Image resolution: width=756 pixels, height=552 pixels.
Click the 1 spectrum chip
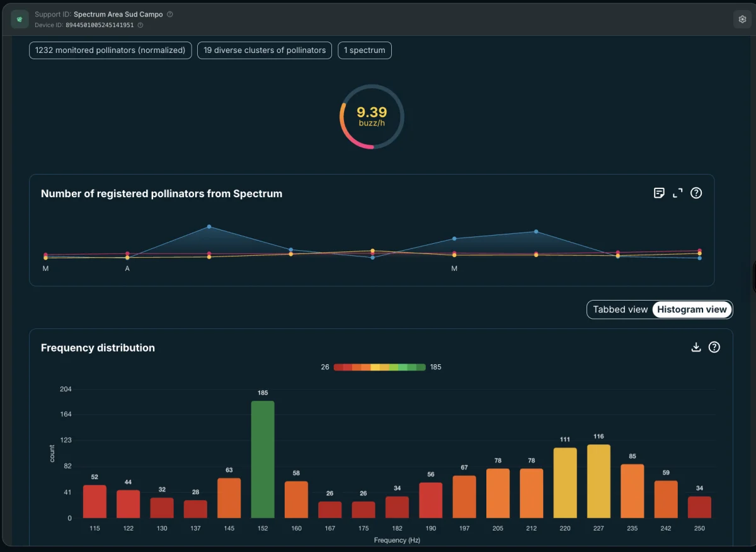pos(365,50)
